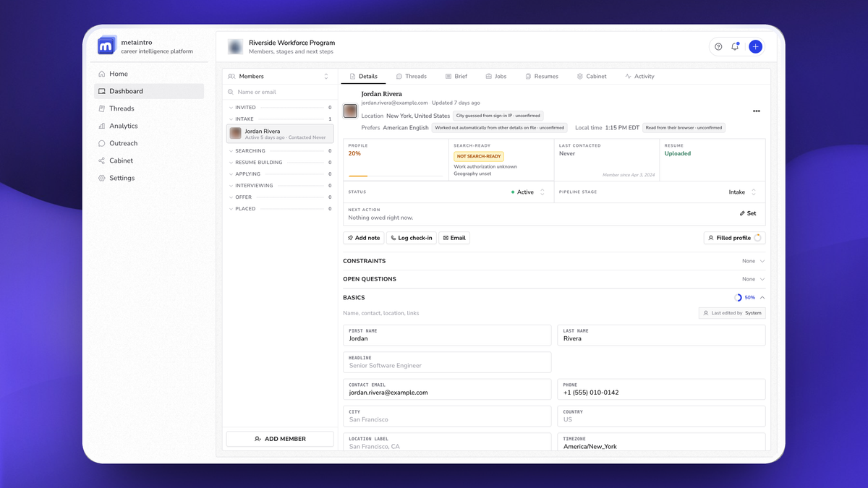Click the Country input field
868x488 pixels.
[661, 416]
